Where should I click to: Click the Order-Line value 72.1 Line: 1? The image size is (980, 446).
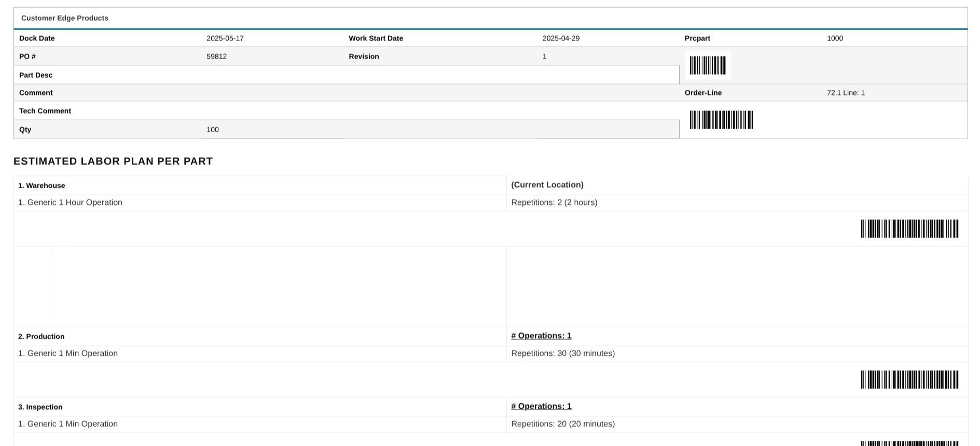point(846,93)
